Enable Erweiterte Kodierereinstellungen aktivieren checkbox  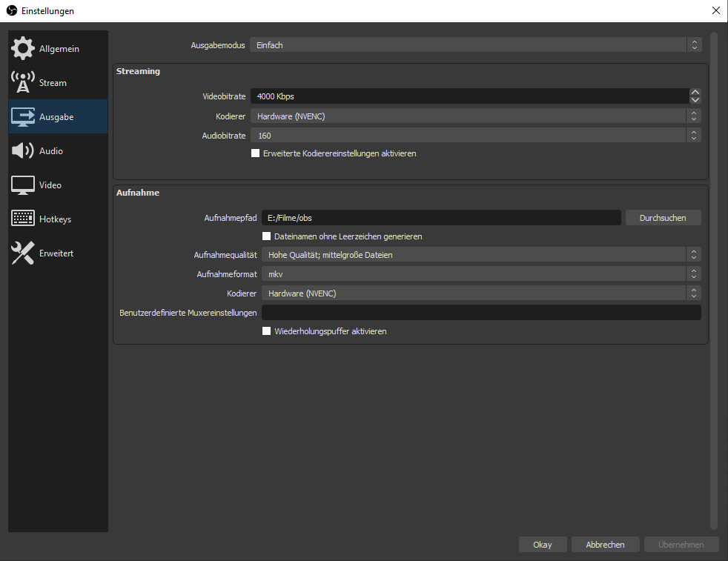pyautogui.click(x=256, y=153)
